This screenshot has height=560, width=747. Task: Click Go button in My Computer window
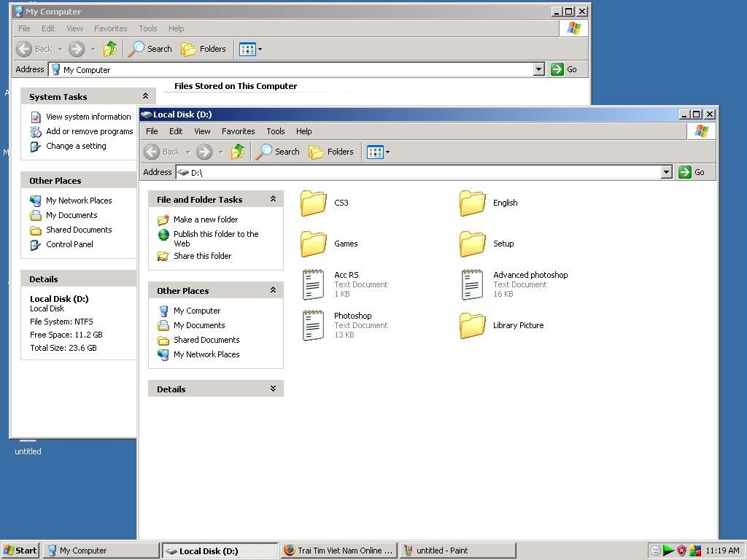pyautogui.click(x=564, y=69)
